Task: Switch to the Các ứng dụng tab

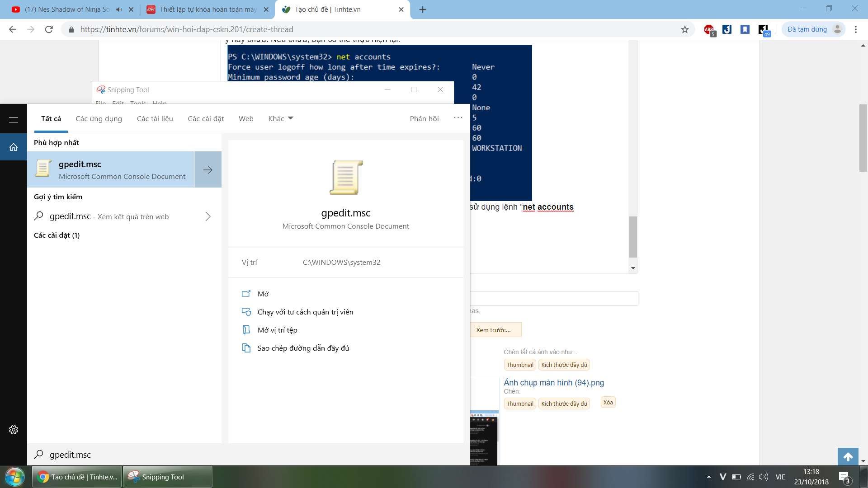Action: 99,118
